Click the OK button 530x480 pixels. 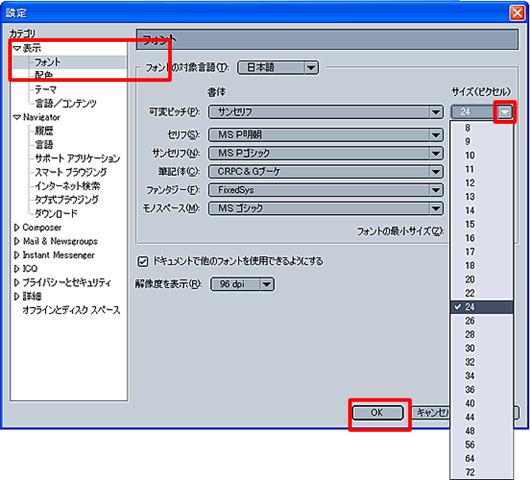tap(378, 413)
